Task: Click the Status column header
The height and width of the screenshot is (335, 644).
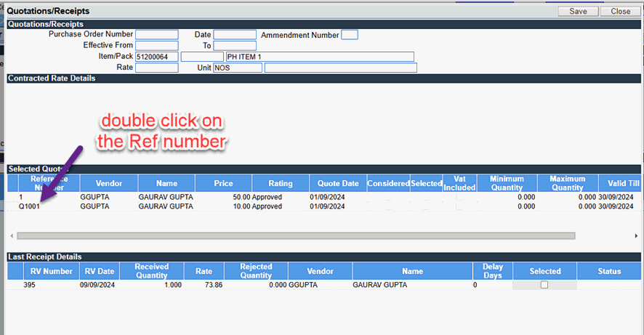Action: pyautogui.click(x=609, y=271)
